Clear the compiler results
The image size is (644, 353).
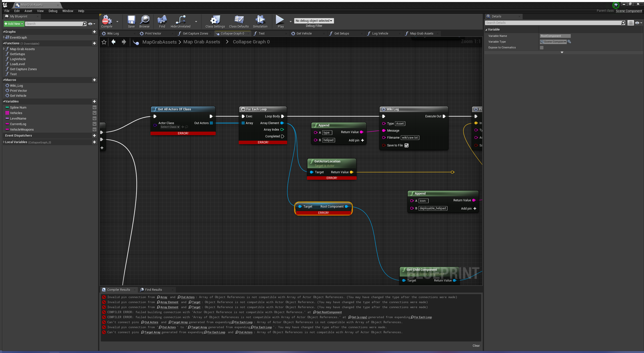pos(476,345)
